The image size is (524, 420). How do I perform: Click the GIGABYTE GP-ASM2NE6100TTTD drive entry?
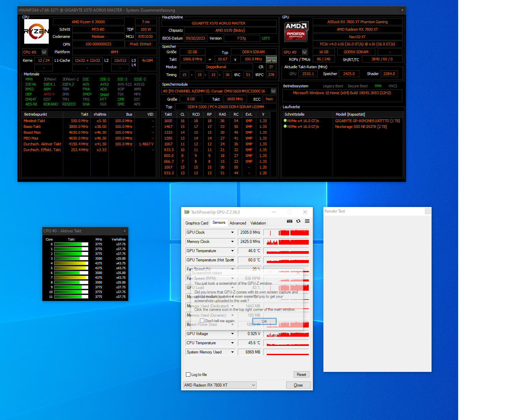pos(367,121)
